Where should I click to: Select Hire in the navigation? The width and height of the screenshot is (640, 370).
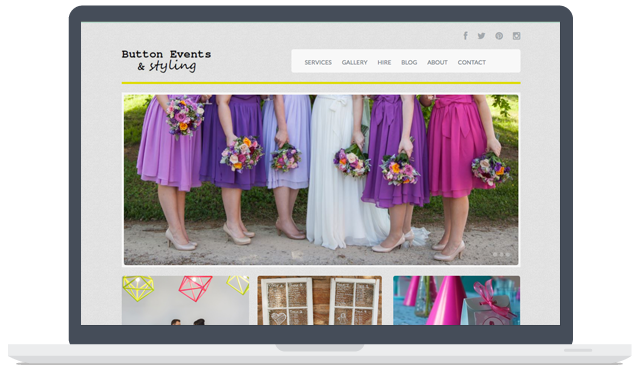point(384,62)
